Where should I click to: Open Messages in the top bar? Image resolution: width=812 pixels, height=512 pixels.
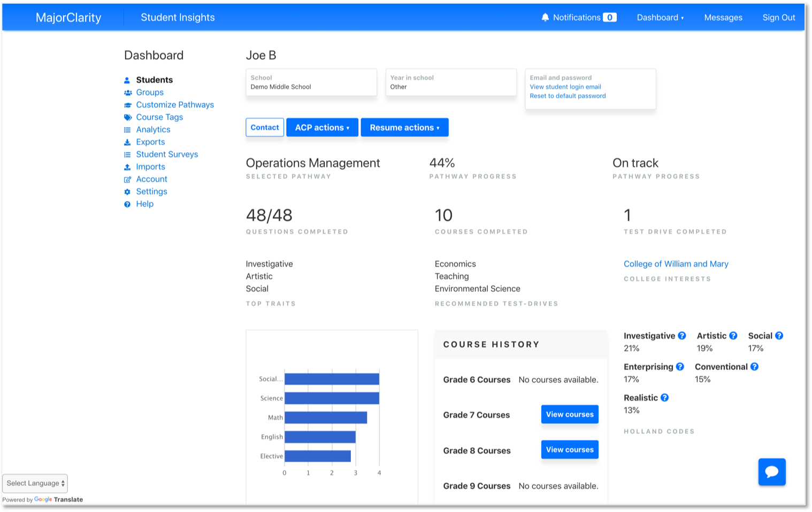click(x=723, y=17)
